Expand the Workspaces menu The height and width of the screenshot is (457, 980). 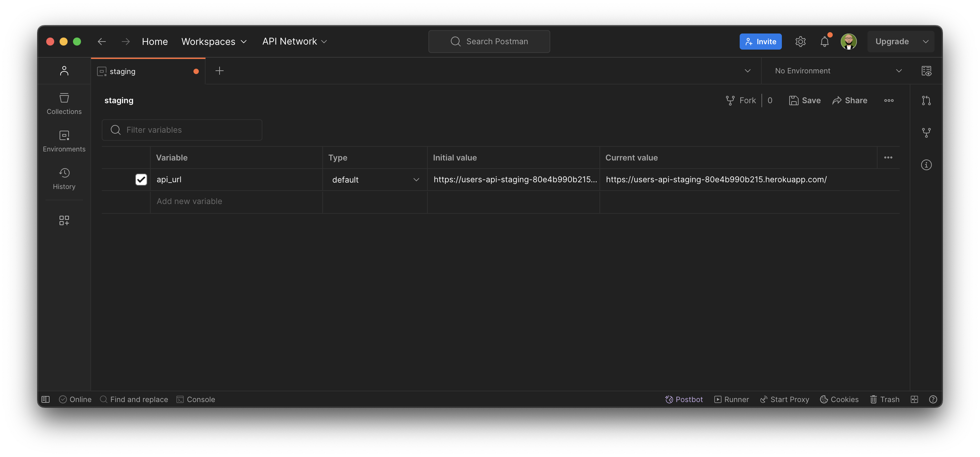214,42
